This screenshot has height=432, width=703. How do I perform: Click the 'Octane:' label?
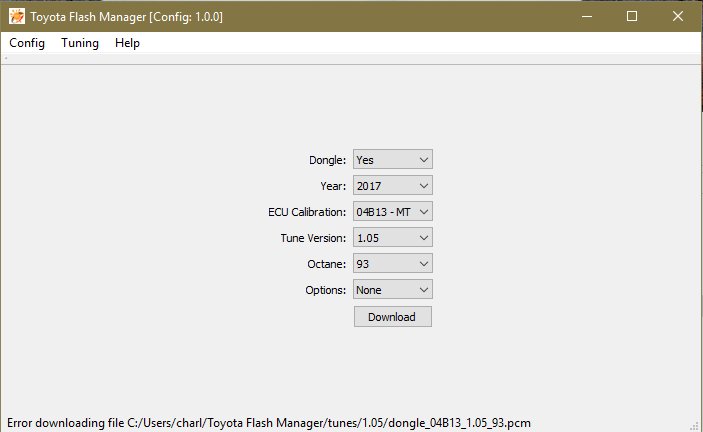pos(326,264)
